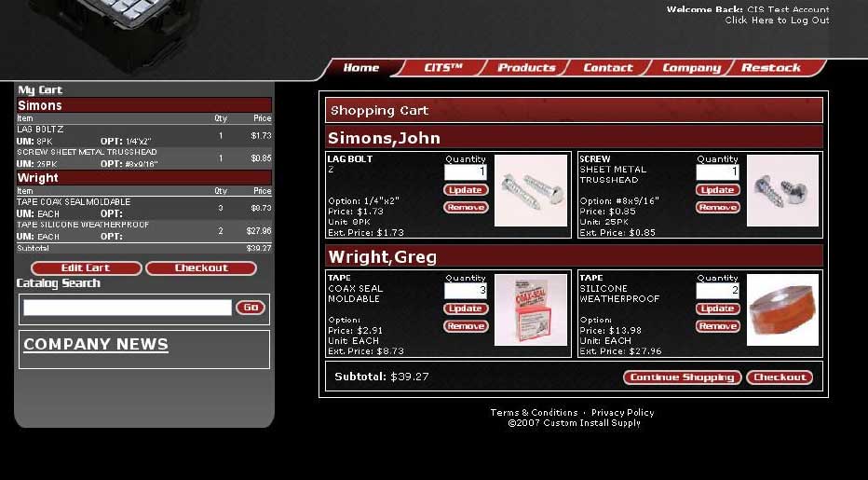Open the Home navigation tab
Viewport: 868px width, 480px height.
[x=360, y=68]
